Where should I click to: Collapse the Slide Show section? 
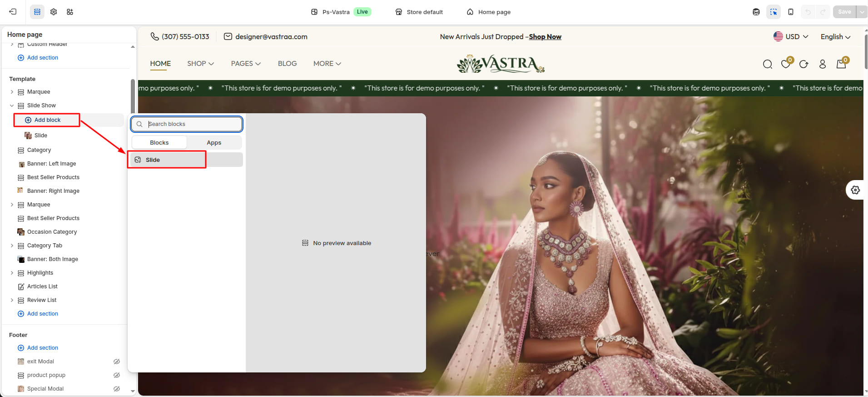(x=12, y=106)
